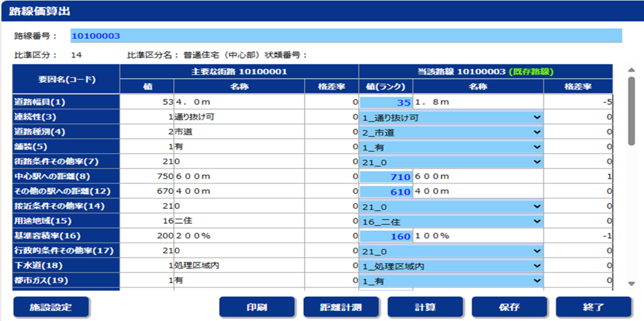
Task: Open the 都市ガス dropdown showing 1_有
Action: click(x=452, y=281)
